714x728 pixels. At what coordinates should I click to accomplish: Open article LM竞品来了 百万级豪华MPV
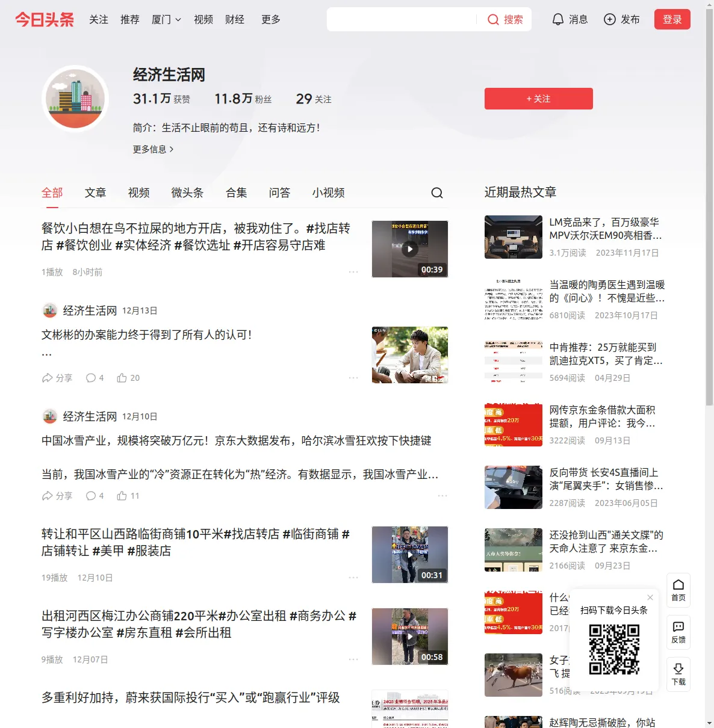pos(606,229)
